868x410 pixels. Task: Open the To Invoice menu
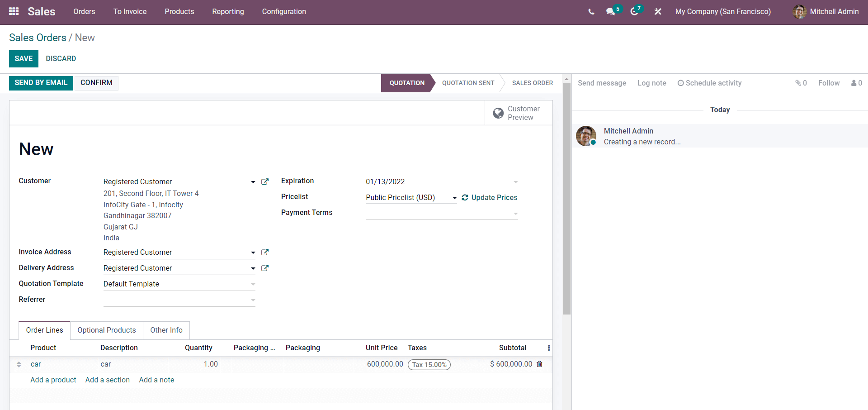pos(130,12)
